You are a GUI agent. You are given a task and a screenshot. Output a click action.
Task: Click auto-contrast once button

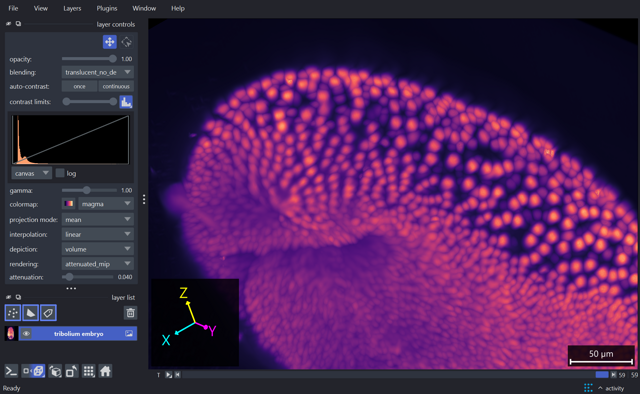79,86
